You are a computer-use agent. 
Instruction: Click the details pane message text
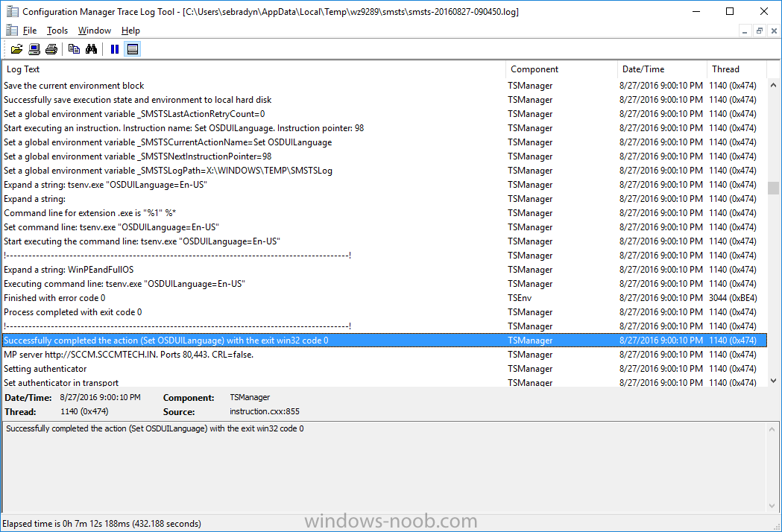[x=155, y=428]
